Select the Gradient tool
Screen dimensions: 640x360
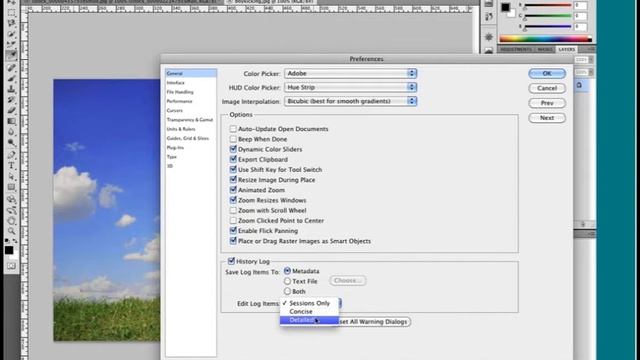click(11, 121)
